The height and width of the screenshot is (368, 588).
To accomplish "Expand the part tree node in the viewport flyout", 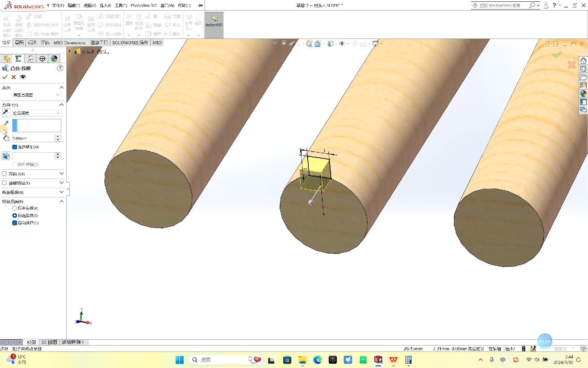I will 70,51.
